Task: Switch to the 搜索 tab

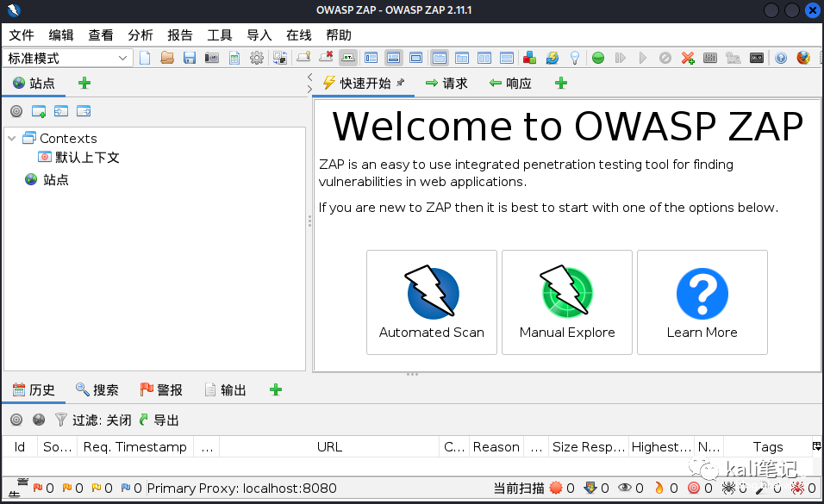Action: (x=97, y=389)
